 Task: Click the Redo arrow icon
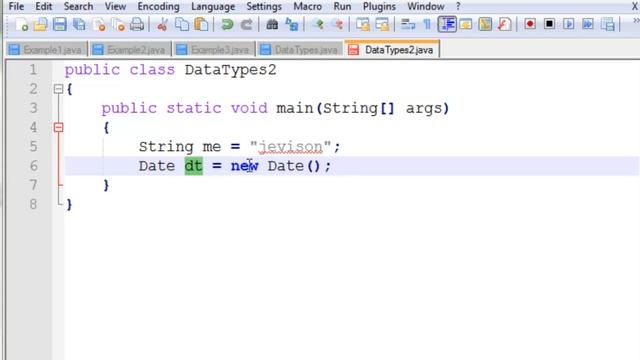tap(247, 25)
